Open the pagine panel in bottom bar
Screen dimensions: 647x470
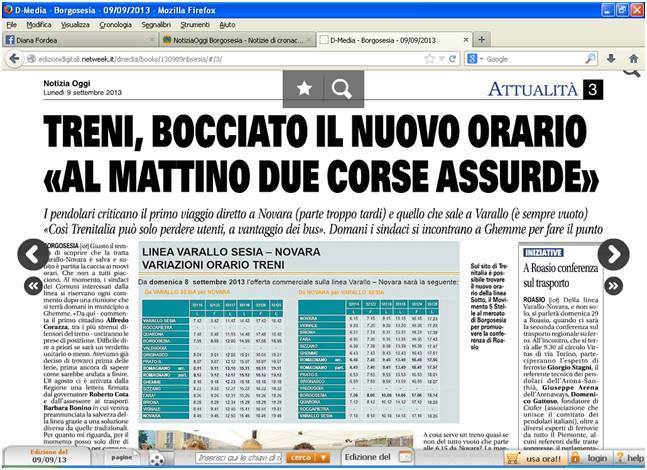[x=120, y=456]
